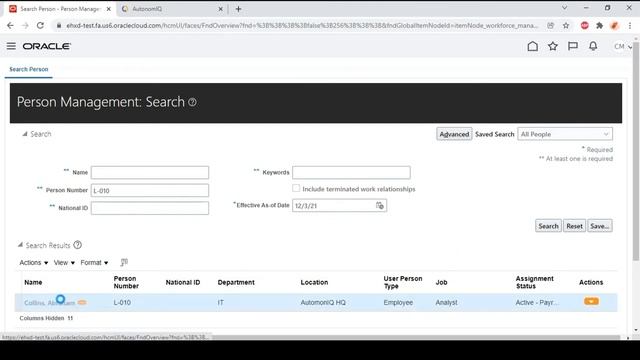
Task: Open the Actions menu above results table
Action: [x=33, y=262]
